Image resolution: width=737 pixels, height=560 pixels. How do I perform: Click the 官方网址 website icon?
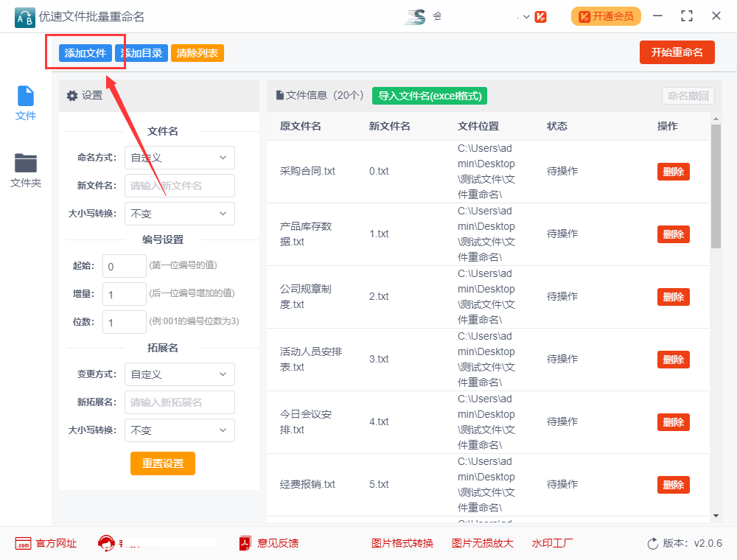pyautogui.click(x=23, y=544)
